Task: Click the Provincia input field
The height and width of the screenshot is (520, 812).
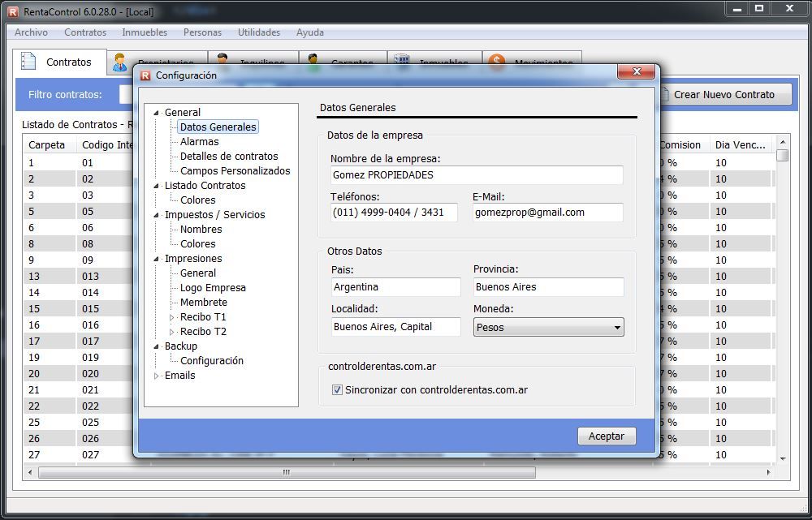Action: [548, 287]
